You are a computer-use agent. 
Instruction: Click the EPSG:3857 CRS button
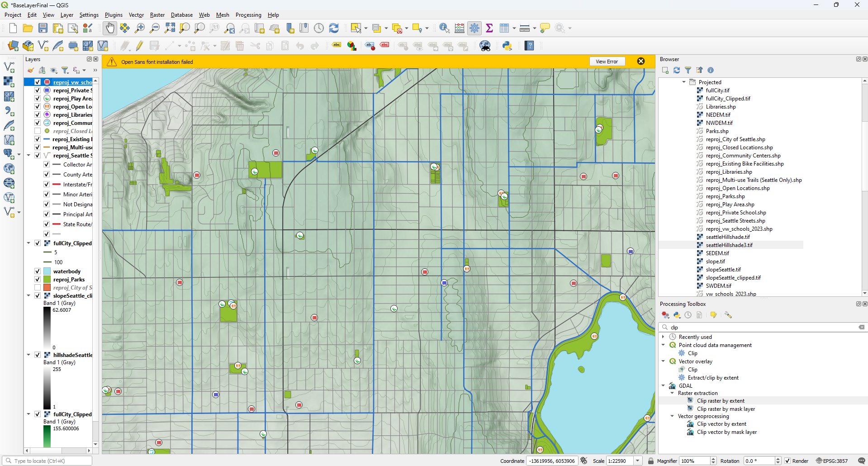(x=832, y=461)
